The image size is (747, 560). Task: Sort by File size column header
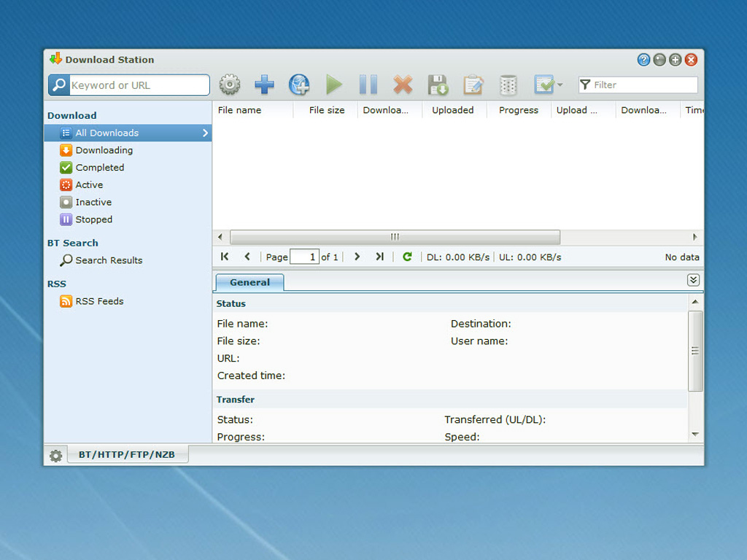coord(326,110)
